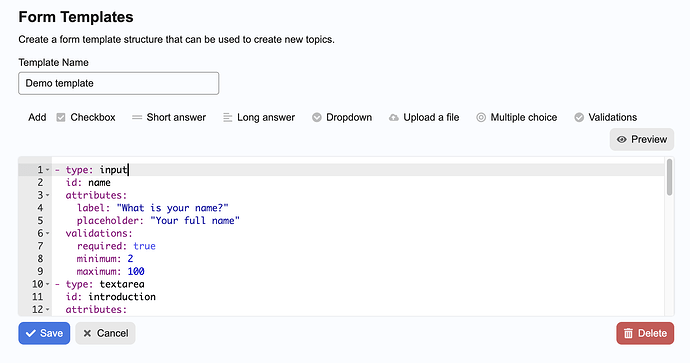Collapse the code fold at line 1

point(48,170)
